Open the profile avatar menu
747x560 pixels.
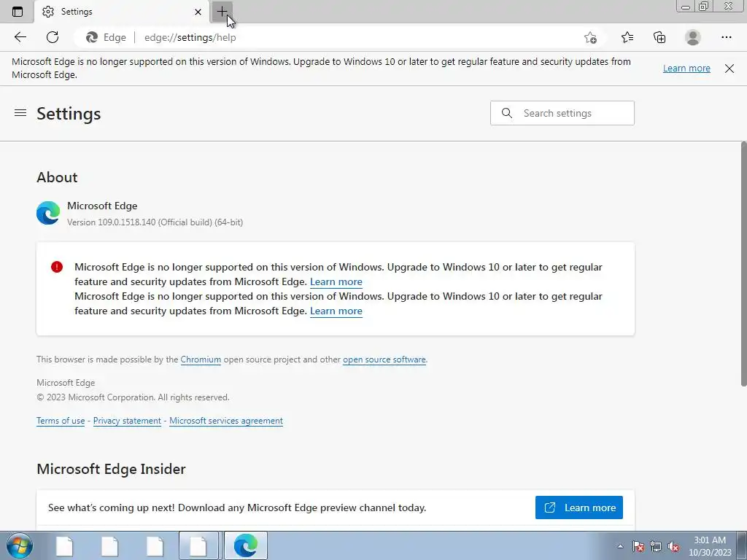(x=693, y=37)
